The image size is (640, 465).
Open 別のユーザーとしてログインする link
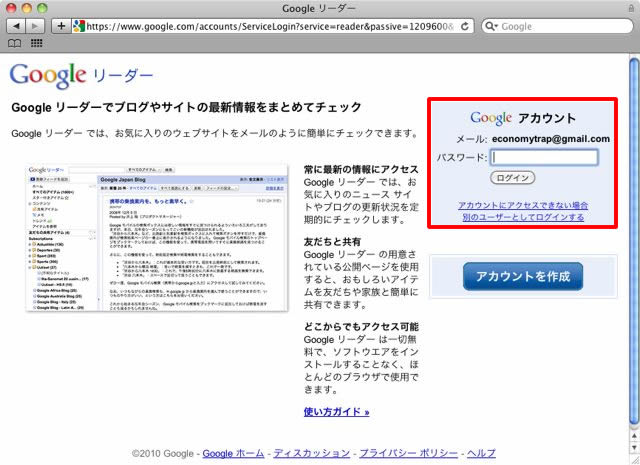(523, 217)
